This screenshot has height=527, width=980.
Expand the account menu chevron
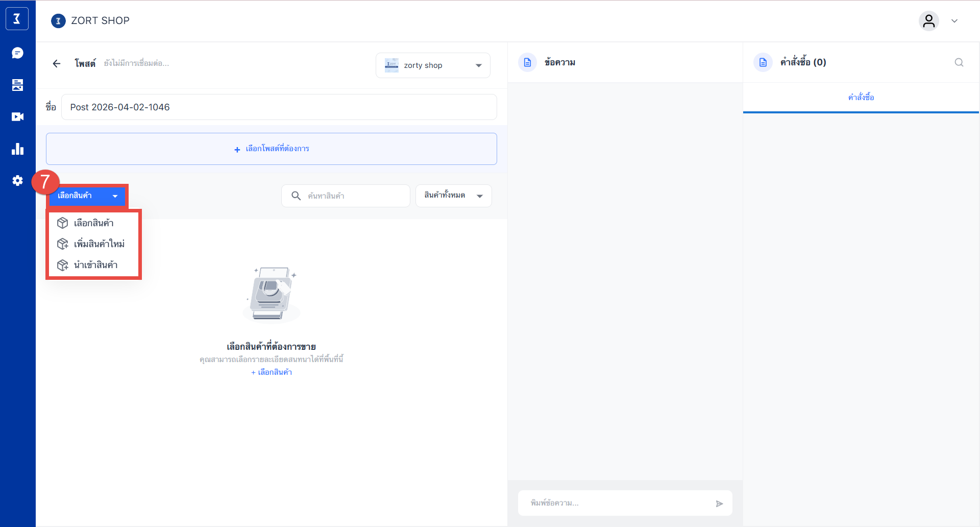point(954,21)
